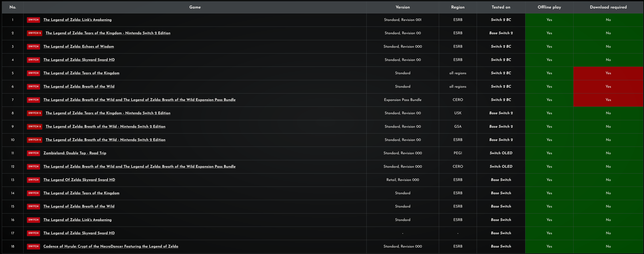Click SWITCH 2 badge in row 2
This screenshot has width=644, height=254.
pos(34,33)
